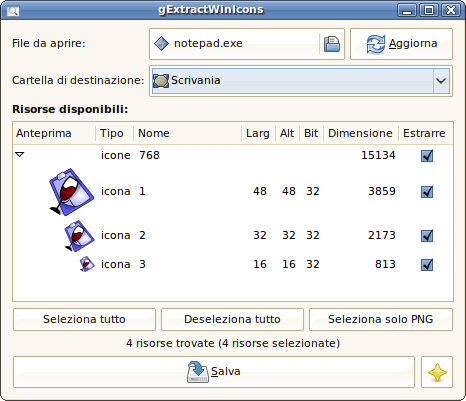Viewport: 466px width, 401px height.
Task: Sort by the Dimensione column header
Action: (361, 133)
